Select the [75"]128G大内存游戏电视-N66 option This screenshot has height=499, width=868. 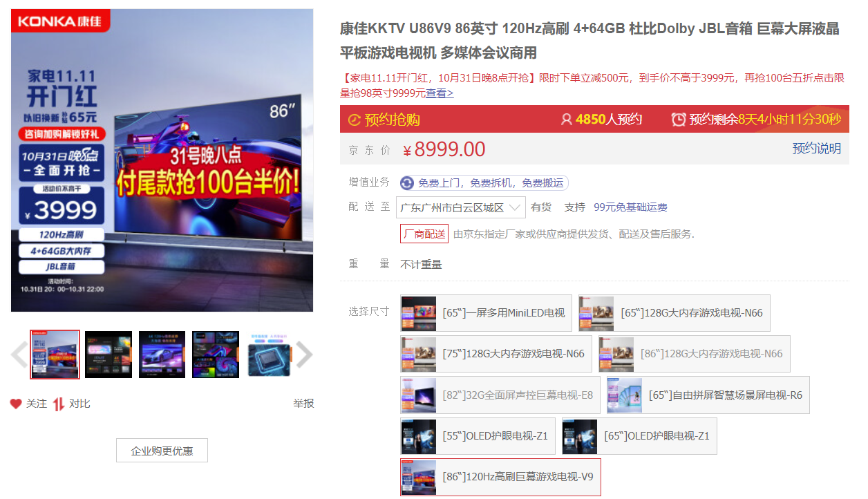496,354
